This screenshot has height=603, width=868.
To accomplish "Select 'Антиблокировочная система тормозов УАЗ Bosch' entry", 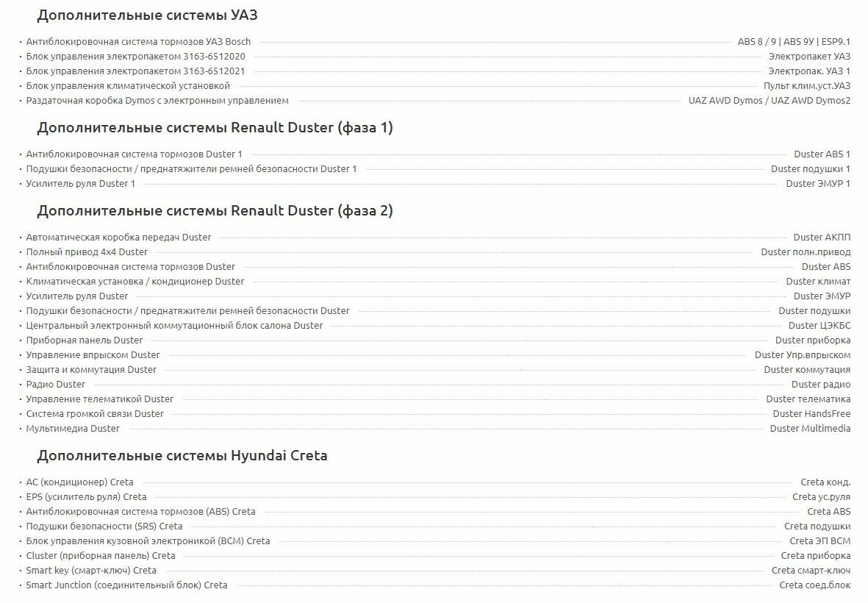I will [x=138, y=42].
